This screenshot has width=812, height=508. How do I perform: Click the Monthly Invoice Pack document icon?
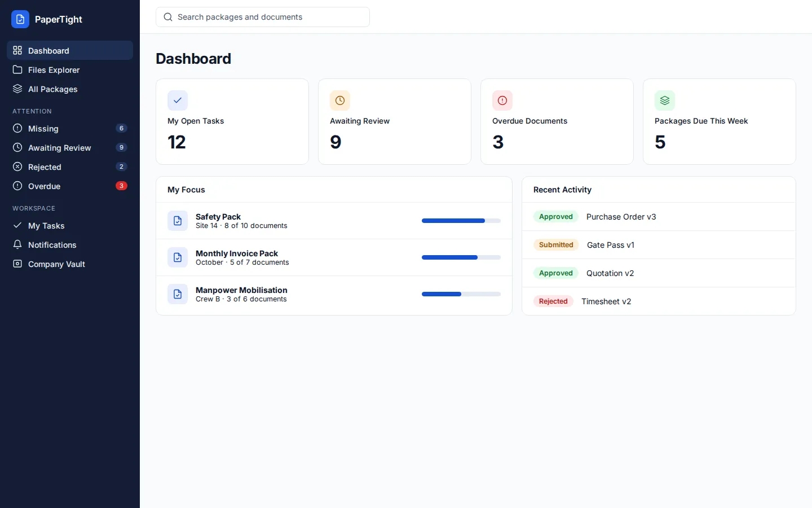178,257
